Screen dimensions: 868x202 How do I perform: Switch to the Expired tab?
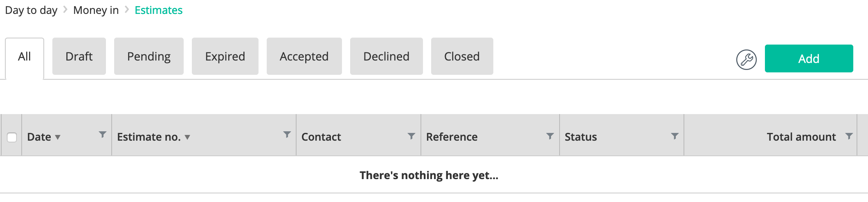tap(225, 56)
